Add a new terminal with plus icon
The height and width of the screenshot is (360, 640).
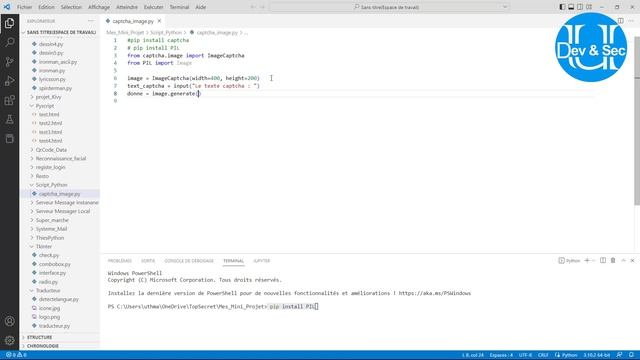587,260
